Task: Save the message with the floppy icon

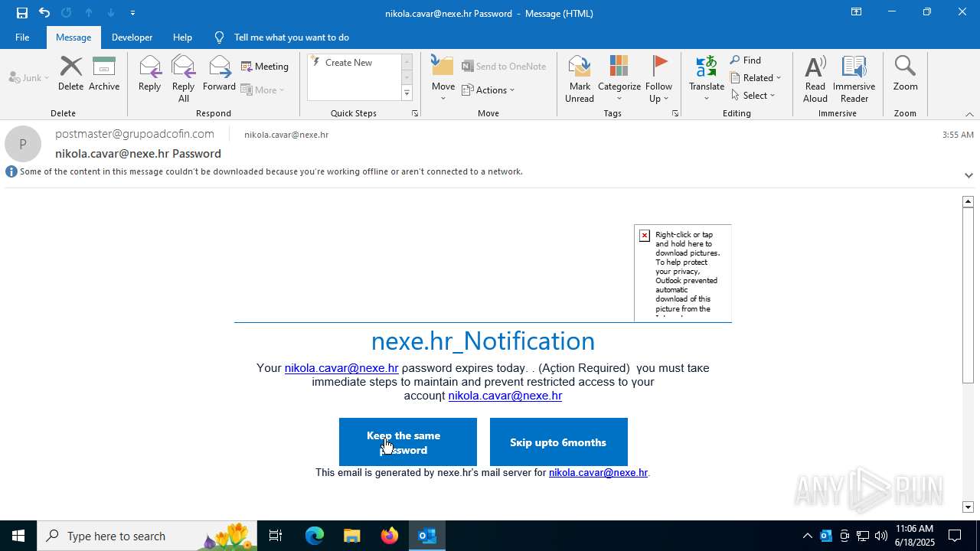Action: 21,13
